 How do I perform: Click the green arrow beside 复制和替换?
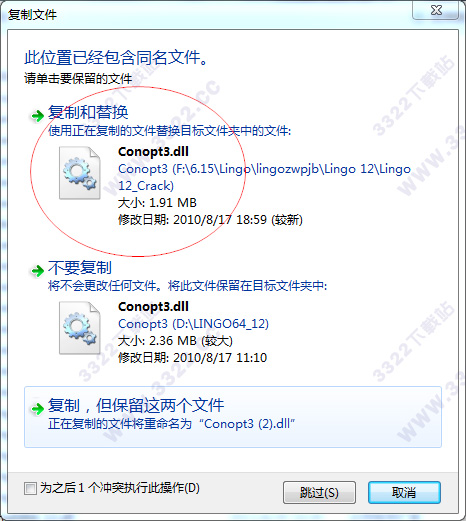(37, 116)
